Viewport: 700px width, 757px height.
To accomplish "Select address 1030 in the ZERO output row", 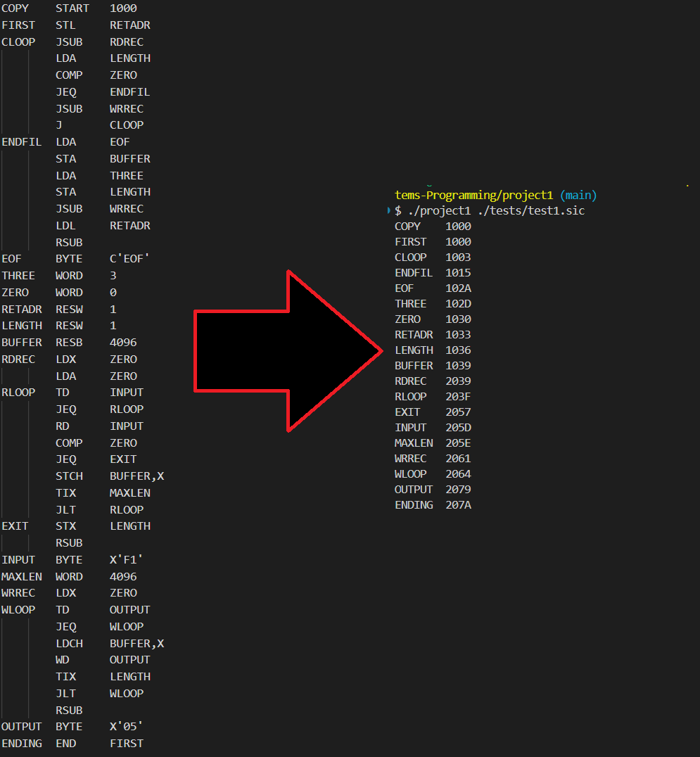I will (x=458, y=319).
